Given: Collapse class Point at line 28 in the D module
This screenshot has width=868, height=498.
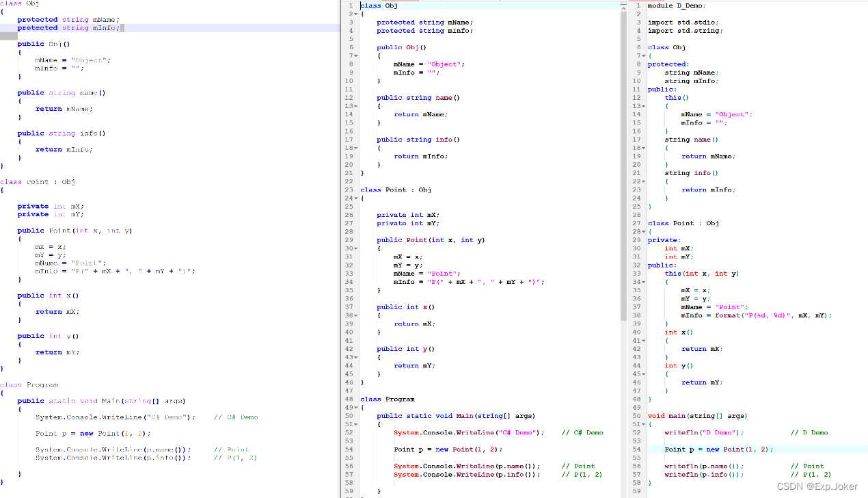Looking at the screenshot, I should [643, 231].
